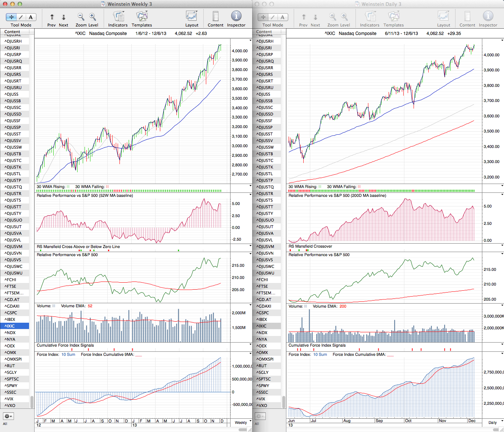This screenshot has width=504, height=432.
Task: Select the line drawing tool in Weekly window
Action: pyautogui.click(x=21, y=17)
